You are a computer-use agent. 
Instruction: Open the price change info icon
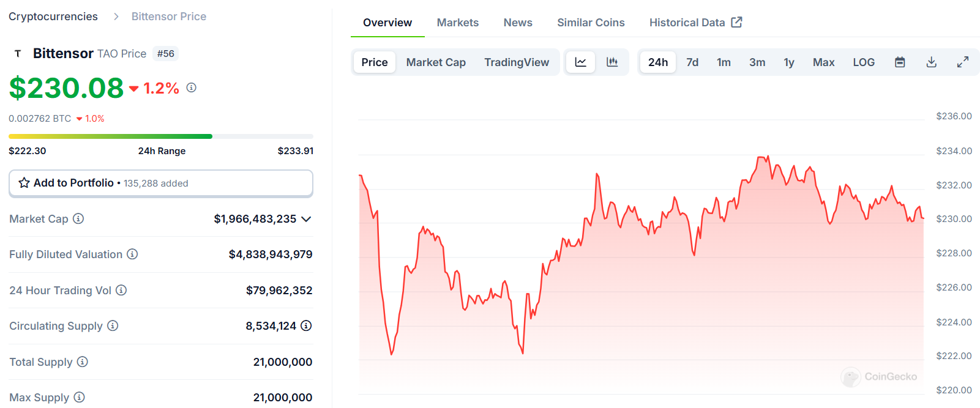click(192, 87)
